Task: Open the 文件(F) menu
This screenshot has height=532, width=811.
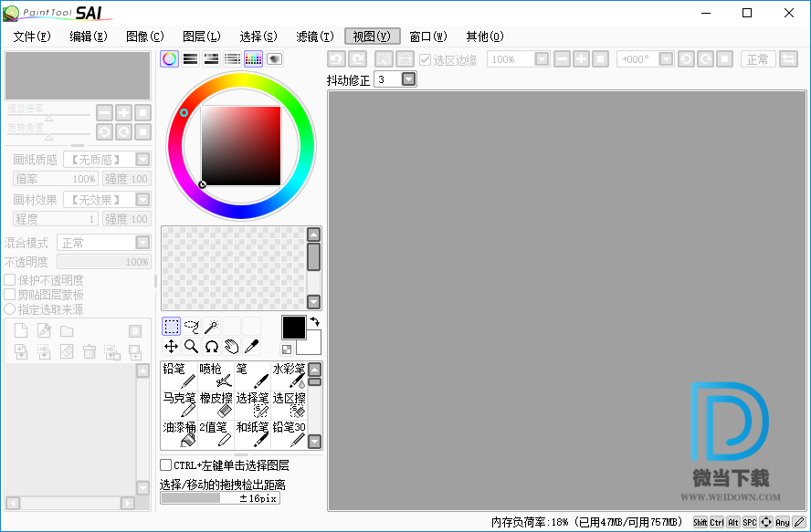Action: (x=32, y=37)
